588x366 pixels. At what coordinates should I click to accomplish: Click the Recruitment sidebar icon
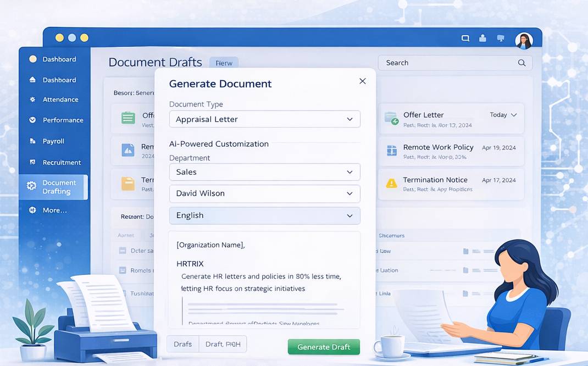[32, 163]
